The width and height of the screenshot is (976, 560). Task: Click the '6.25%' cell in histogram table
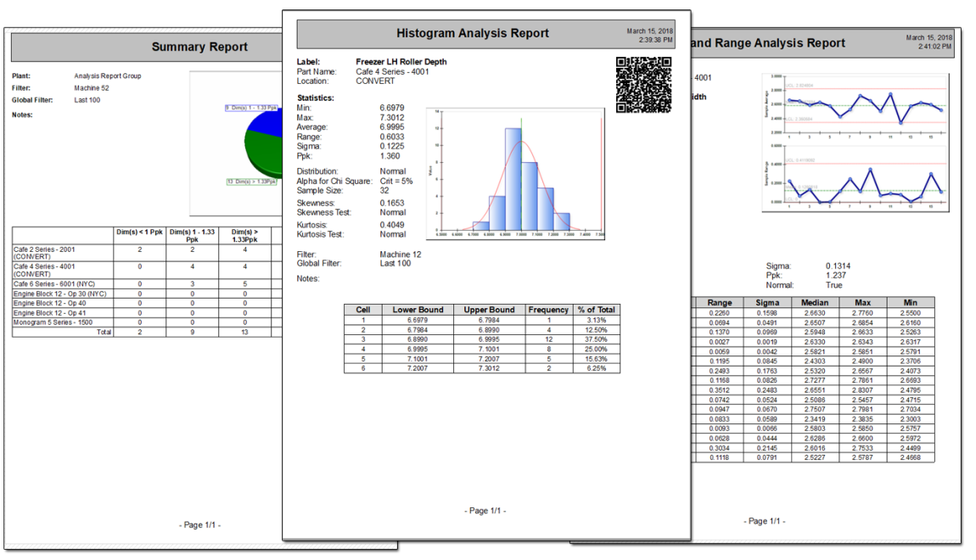[596, 369]
